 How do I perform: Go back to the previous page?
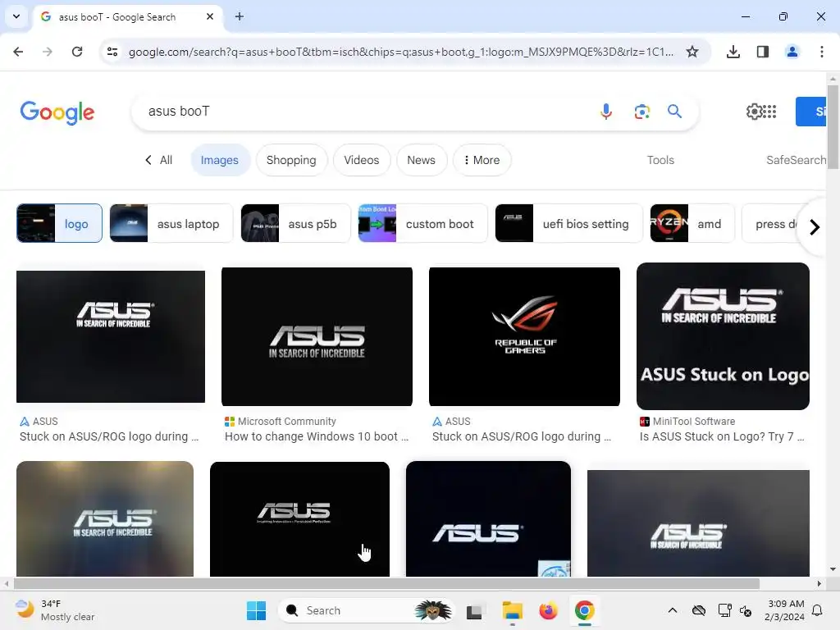[18, 52]
